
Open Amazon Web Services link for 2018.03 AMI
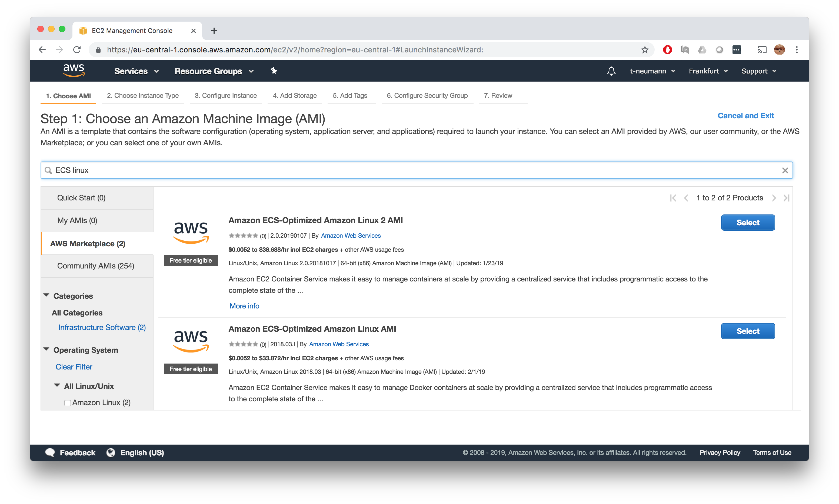point(339,344)
